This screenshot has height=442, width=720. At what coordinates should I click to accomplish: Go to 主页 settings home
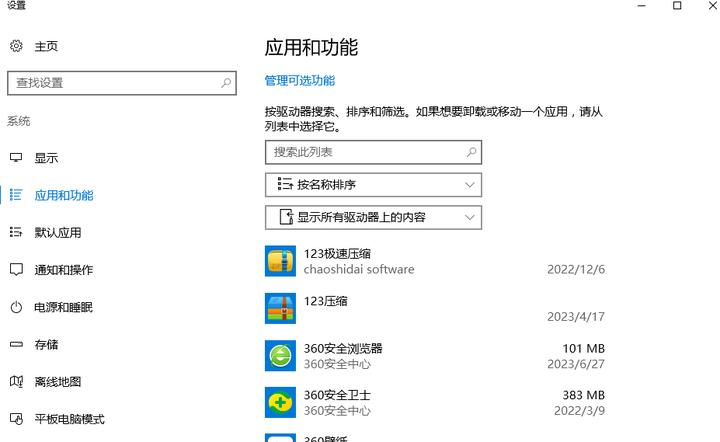click(46, 46)
